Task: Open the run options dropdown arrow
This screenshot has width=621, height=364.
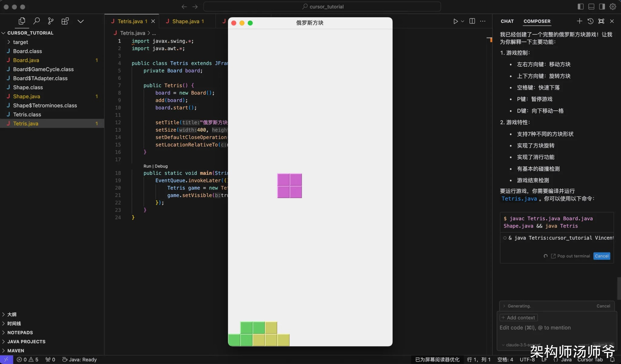Action: coord(463,21)
